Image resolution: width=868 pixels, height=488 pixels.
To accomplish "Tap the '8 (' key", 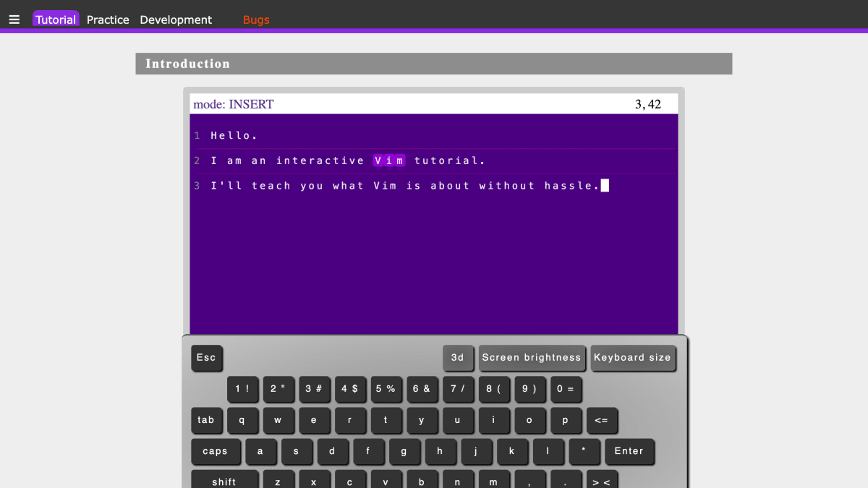I will pyautogui.click(x=494, y=389).
